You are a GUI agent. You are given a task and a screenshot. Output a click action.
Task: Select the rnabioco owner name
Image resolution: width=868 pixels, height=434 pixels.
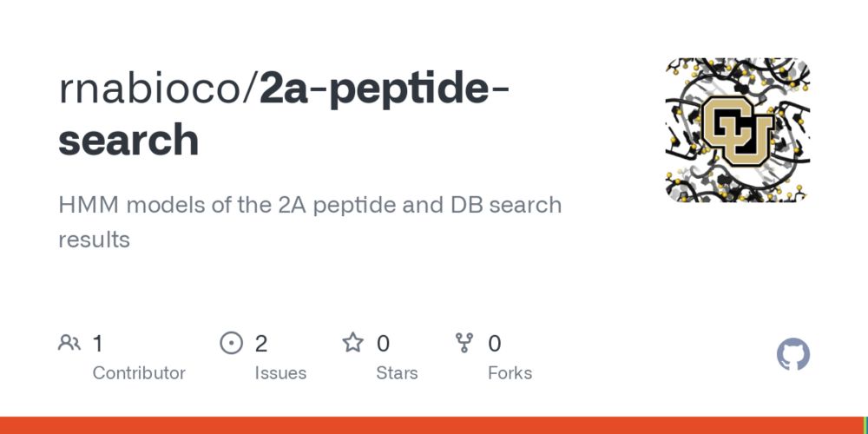pos(155,89)
